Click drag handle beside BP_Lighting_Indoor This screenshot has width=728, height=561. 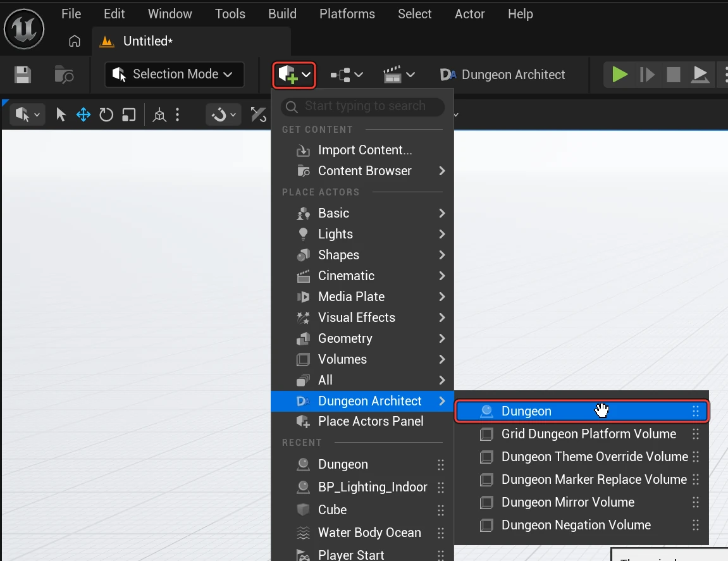click(441, 488)
